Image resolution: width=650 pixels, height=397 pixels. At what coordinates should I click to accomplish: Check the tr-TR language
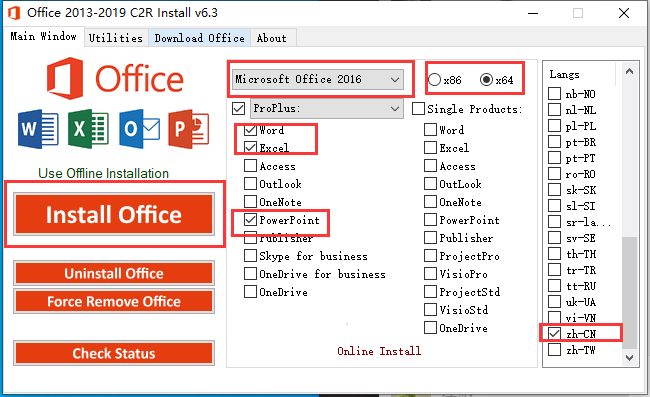pos(554,270)
